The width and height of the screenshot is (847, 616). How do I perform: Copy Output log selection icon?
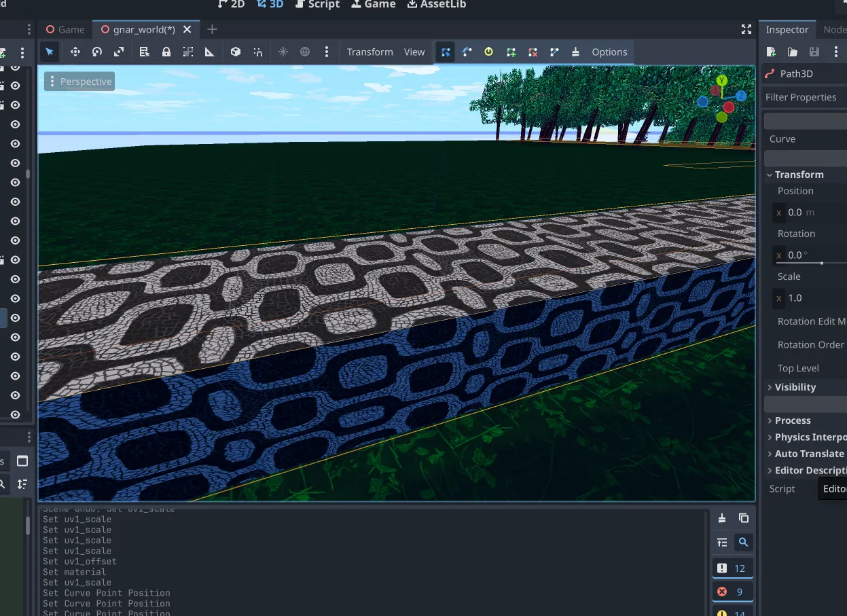(744, 518)
